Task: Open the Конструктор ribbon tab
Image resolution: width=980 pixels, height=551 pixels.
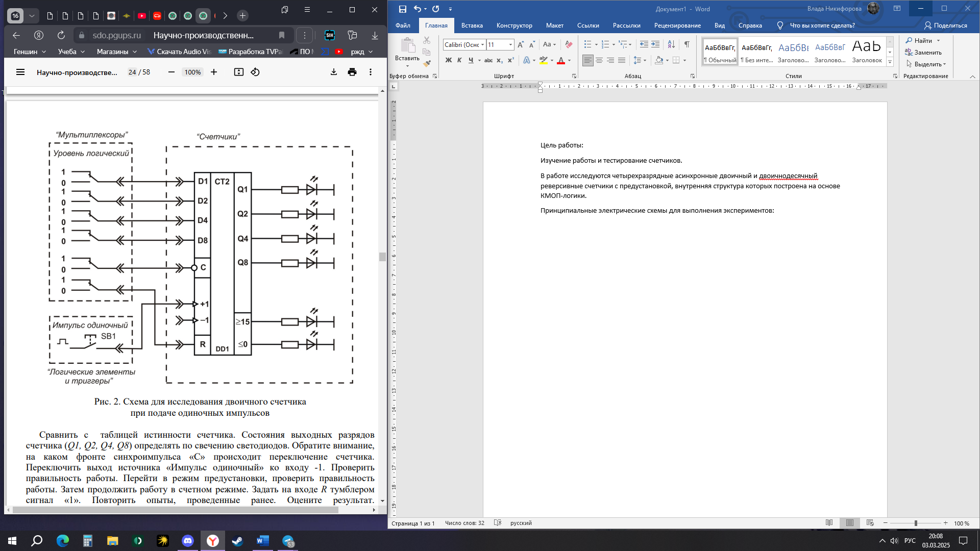Action: click(514, 26)
